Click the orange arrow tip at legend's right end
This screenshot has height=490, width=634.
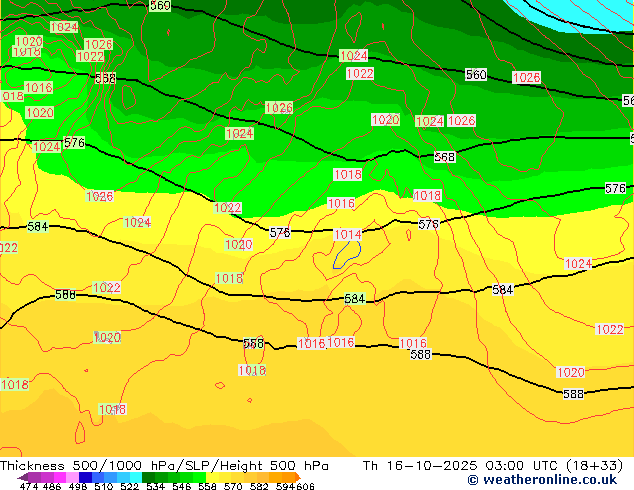pos(298,477)
